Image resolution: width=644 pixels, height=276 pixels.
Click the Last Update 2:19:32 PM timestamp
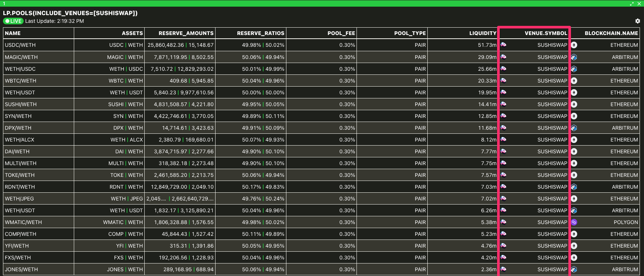[55, 21]
